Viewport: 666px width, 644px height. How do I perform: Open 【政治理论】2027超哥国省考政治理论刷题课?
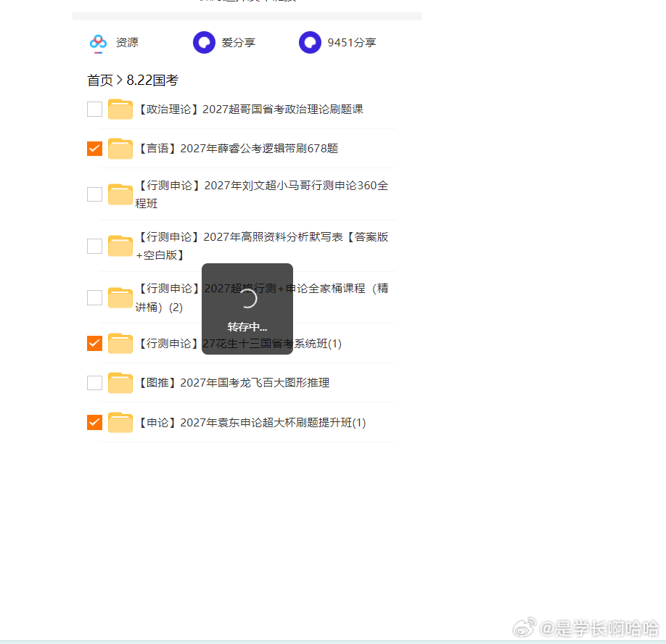point(251,110)
